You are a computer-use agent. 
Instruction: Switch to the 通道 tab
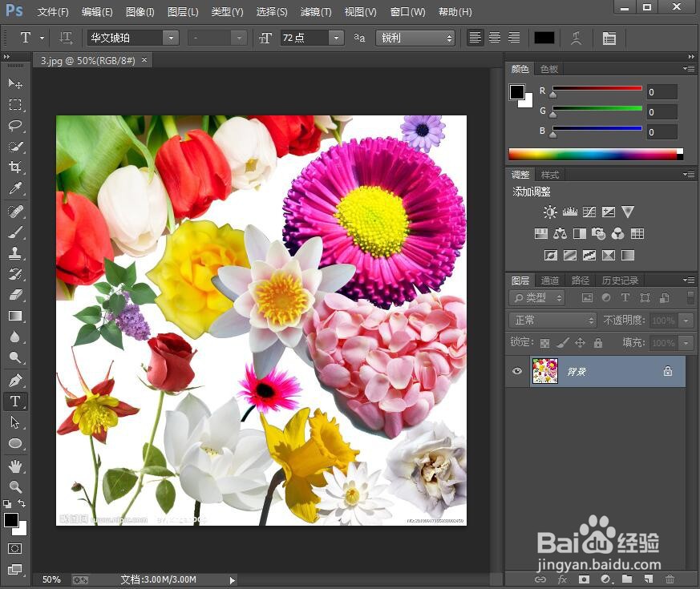pyautogui.click(x=549, y=280)
